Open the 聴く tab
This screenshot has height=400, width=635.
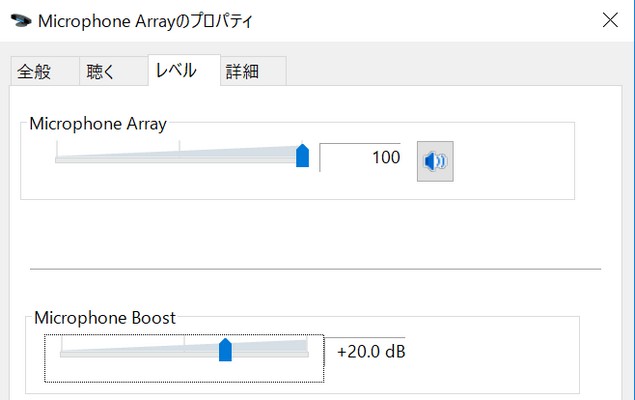pyautogui.click(x=101, y=71)
